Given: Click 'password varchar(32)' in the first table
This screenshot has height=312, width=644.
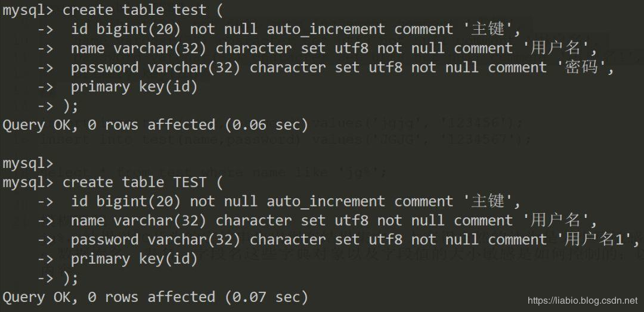Looking at the screenshot, I should [155, 67].
